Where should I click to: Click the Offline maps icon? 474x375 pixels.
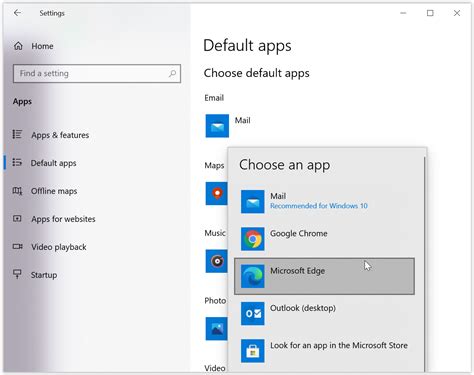click(x=17, y=191)
